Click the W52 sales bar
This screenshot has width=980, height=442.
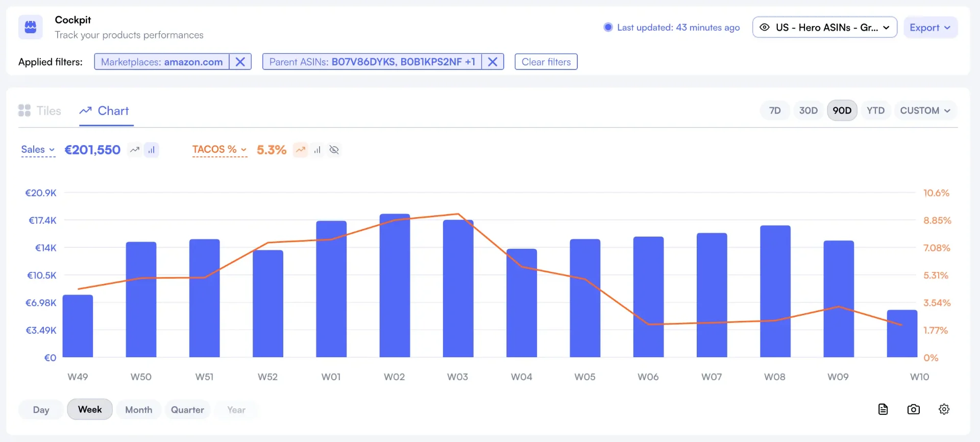pos(268,304)
